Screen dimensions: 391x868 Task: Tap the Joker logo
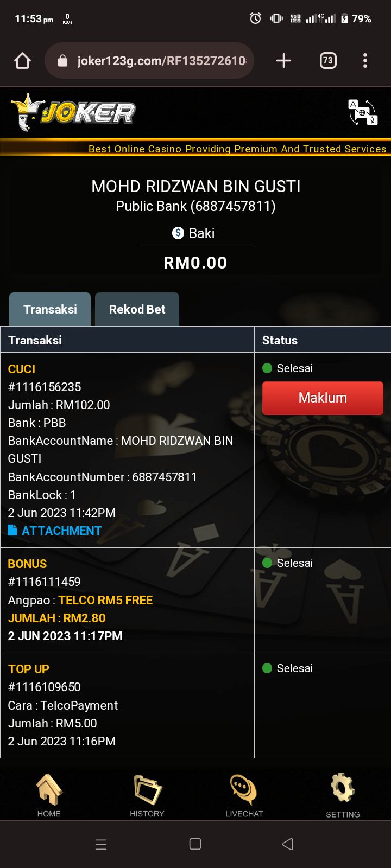click(x=73, y=112)
